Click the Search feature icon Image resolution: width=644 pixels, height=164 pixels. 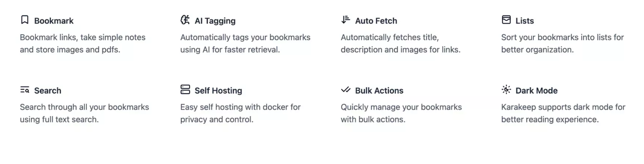[x=25, y=90]
